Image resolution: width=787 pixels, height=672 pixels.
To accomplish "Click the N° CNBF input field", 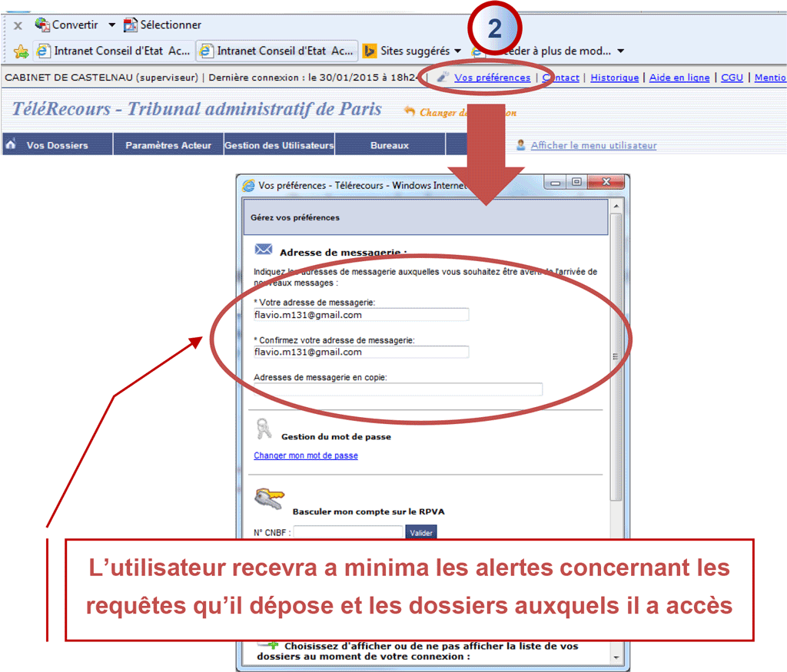I will click(x=348, y=532).
